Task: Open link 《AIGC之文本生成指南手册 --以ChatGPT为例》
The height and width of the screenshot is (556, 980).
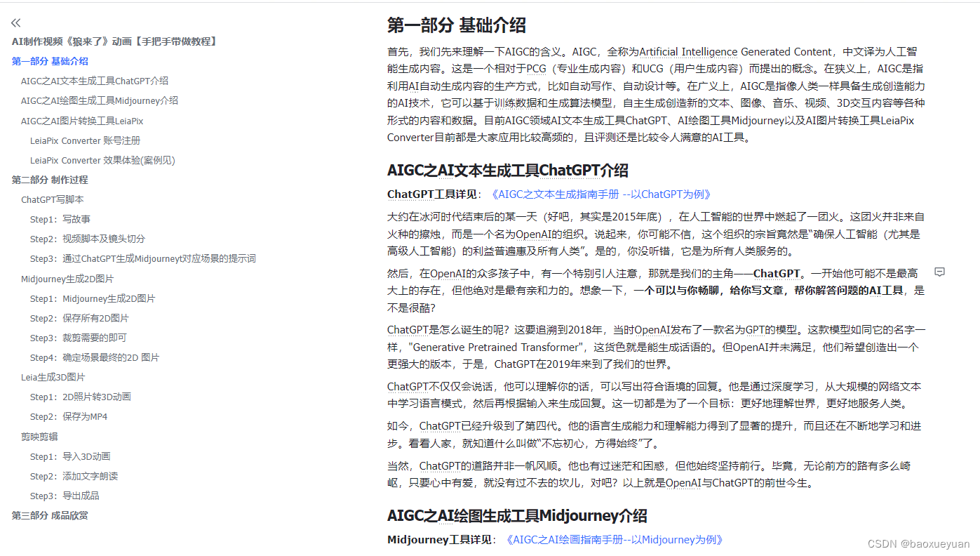Action: coord(601,194)
